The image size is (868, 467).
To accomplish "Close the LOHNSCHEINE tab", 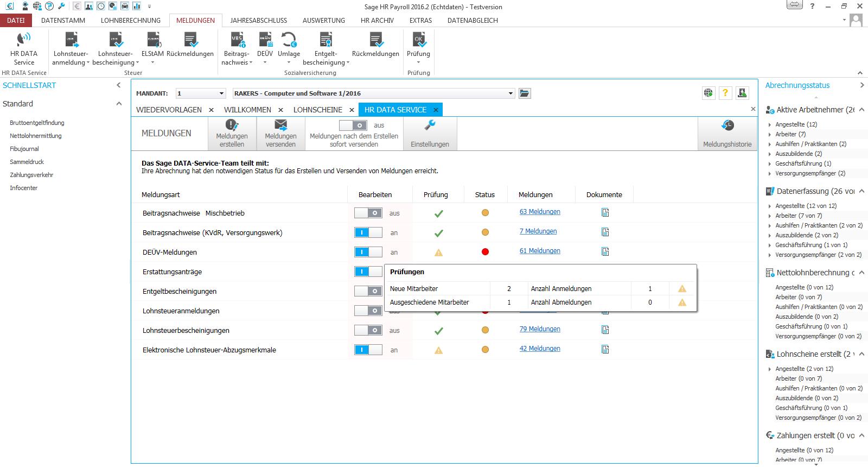I will pos(352,110).
